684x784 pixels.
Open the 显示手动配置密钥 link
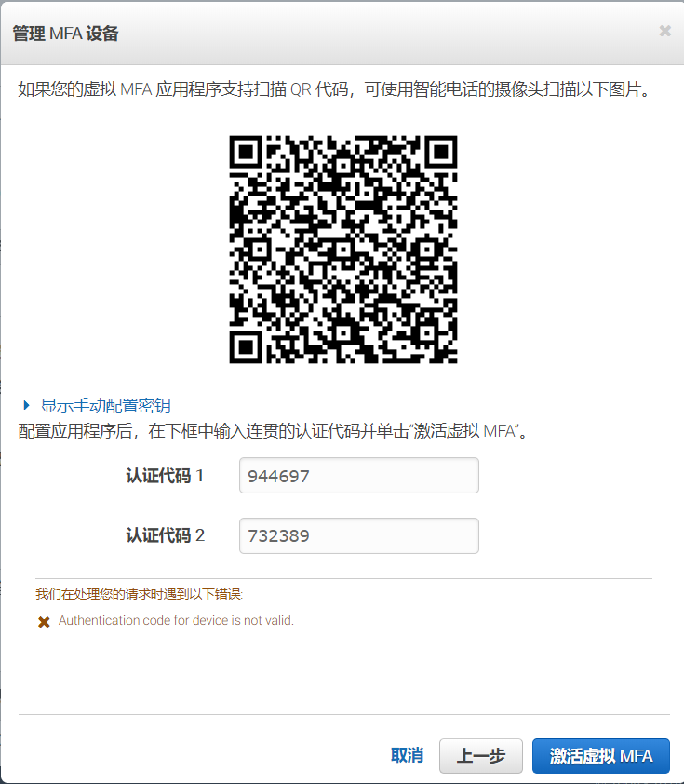tap(105, 405)
